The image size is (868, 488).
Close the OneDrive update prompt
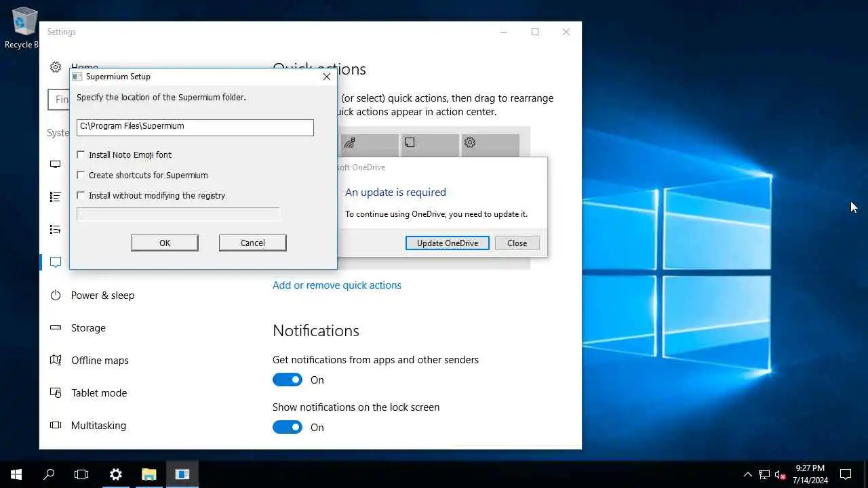(517, 243)
